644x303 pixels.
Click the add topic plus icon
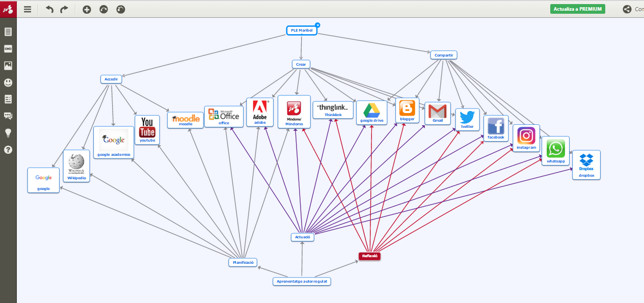(87, 9)
